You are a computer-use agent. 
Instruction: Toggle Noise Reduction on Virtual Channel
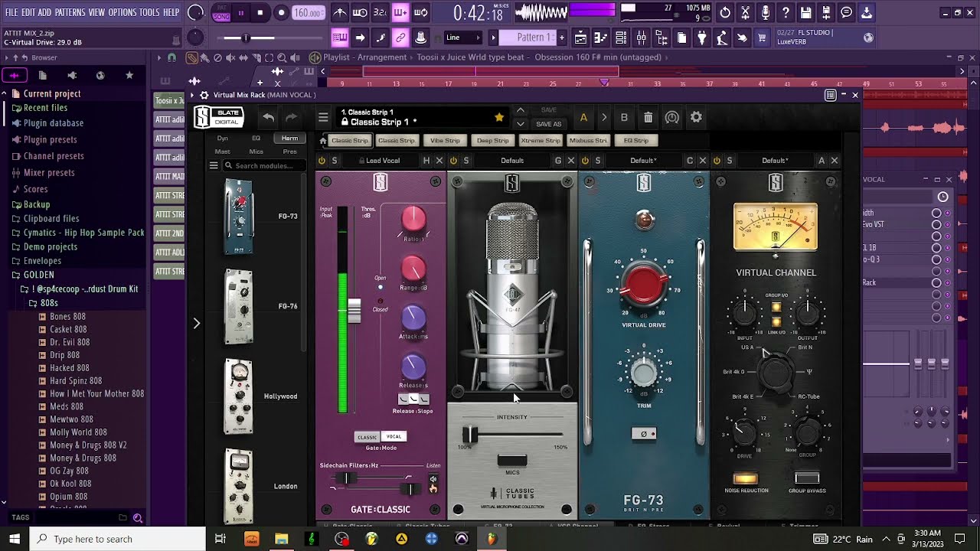click(746, 479)
